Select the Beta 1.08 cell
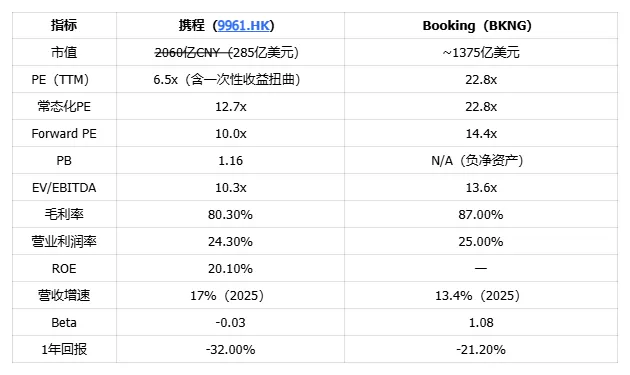This screenshot has height=375, width=630. (481, 322)
